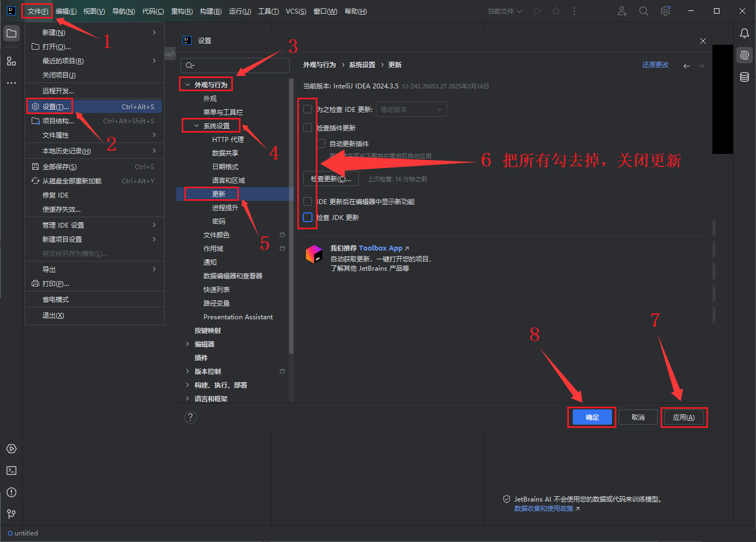Viewport: 756px width, 542px height.
Task: Click the Search Everywhere magnifier icon
Action: pyautogui.click(x=644, y=11)
